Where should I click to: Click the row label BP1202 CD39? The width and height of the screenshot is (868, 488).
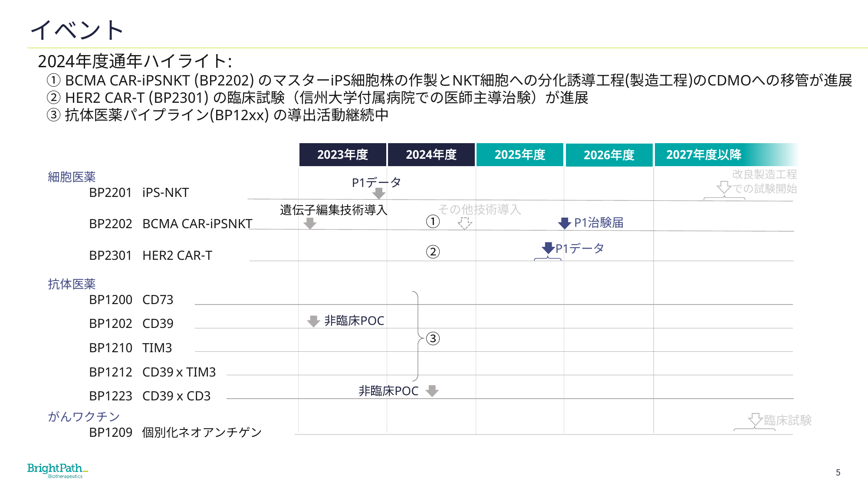click(131, 324)
